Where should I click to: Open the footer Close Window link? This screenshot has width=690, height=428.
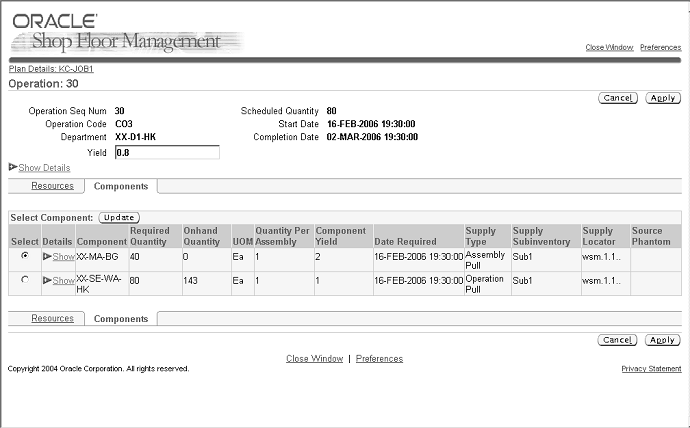[x=314, y=358]
